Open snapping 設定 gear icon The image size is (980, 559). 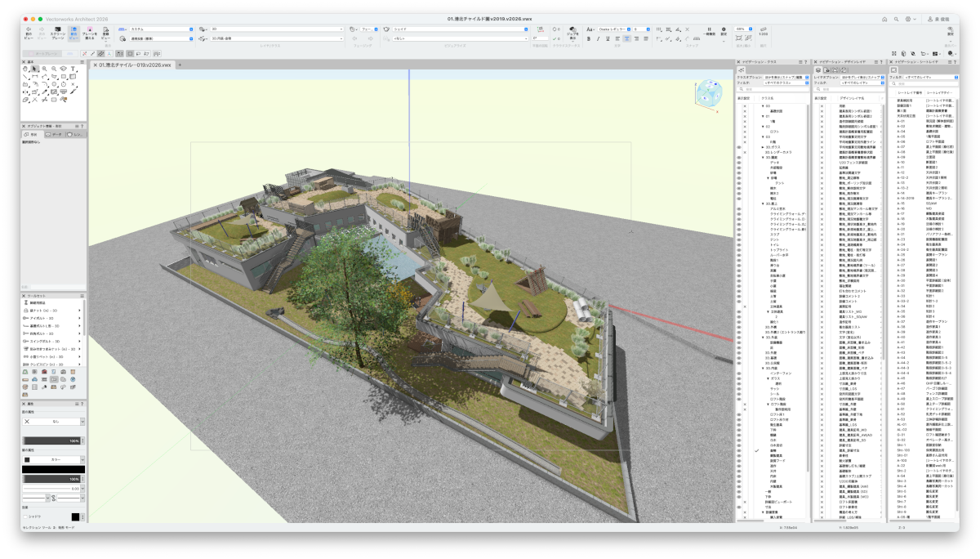[724, 32]
